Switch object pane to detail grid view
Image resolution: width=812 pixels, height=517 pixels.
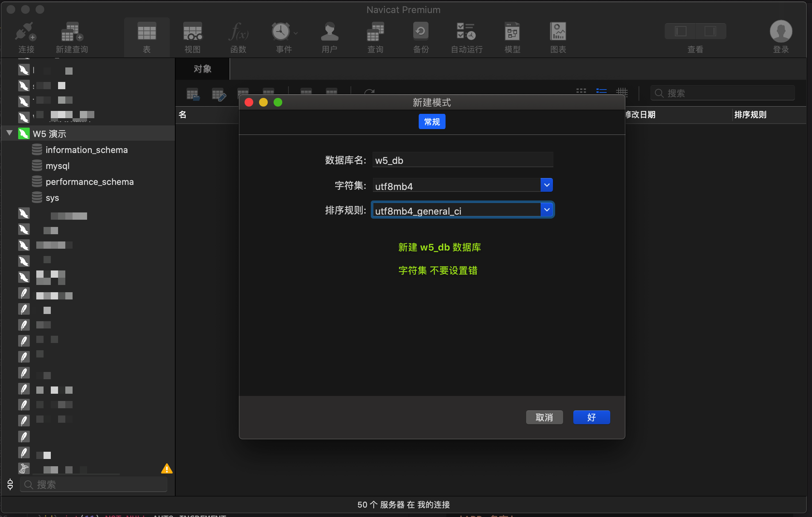point(622,91)
